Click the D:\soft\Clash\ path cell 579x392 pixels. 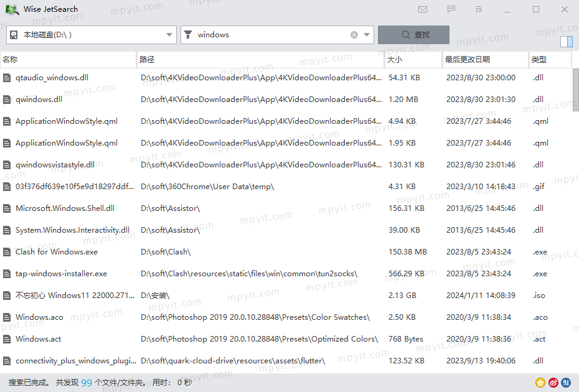(x=166, y=252)
